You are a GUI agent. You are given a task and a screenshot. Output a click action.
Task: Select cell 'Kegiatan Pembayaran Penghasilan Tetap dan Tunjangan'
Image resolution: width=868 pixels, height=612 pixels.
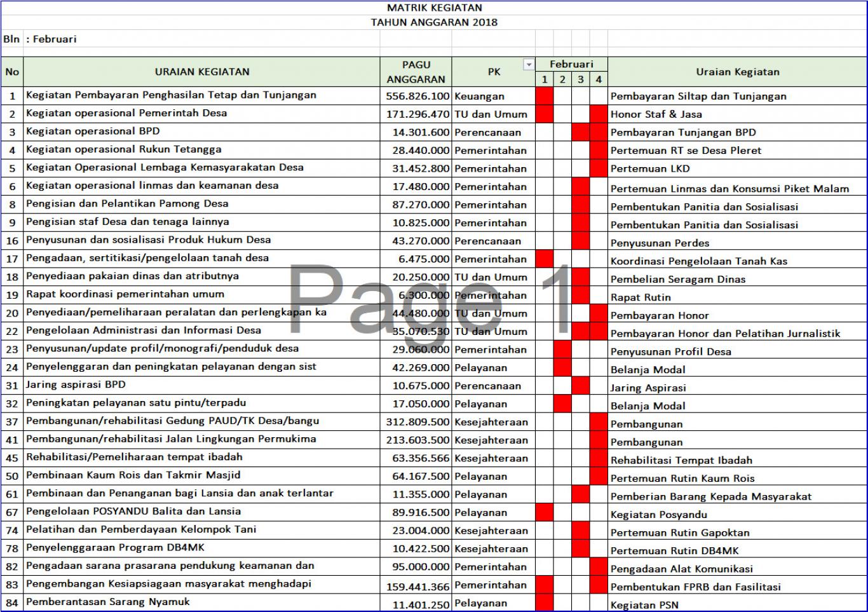(202, 95)
